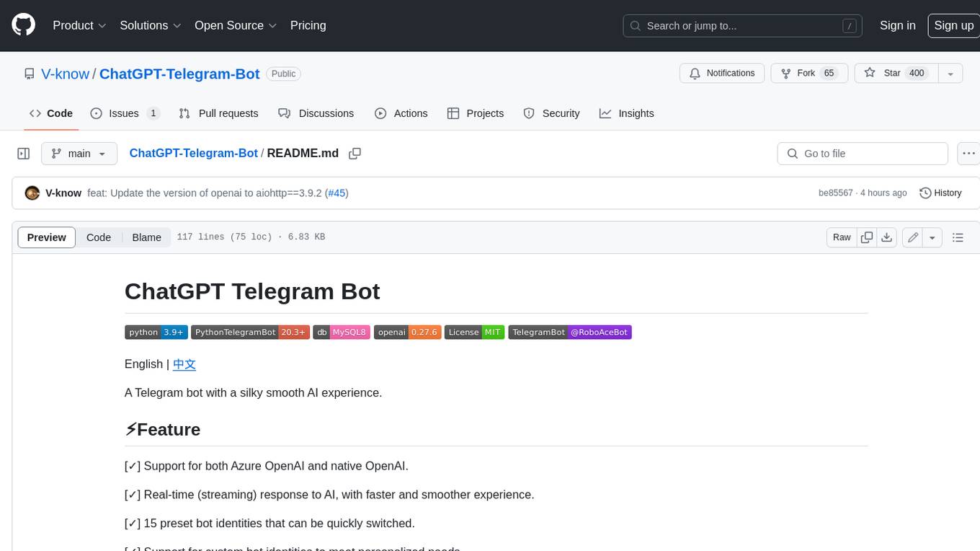Open the Open Source dropdown
Viewport: 980px width, 551px height.
point(236,25)
